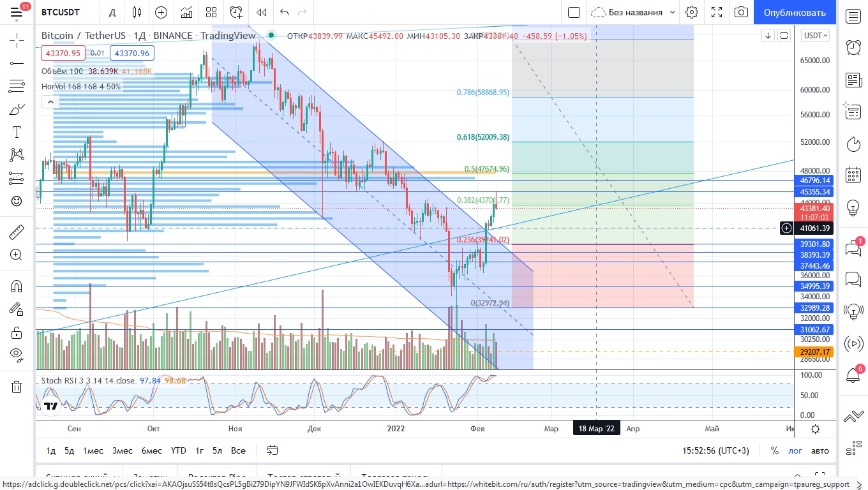Image resolution: width=868 pixels, height=490 pixels.
Task: Create a new alert from toolbar
Action: tap(237, 12)
